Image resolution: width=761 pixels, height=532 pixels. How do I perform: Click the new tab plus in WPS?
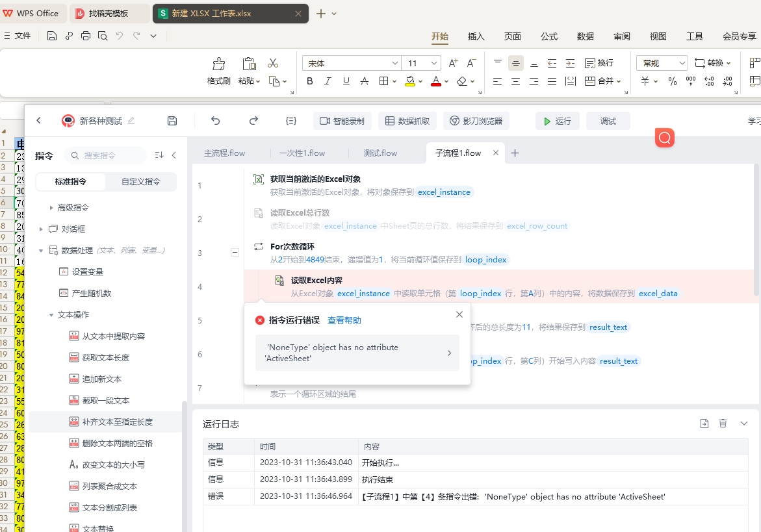pyautogui.click(x=321, y=14)
